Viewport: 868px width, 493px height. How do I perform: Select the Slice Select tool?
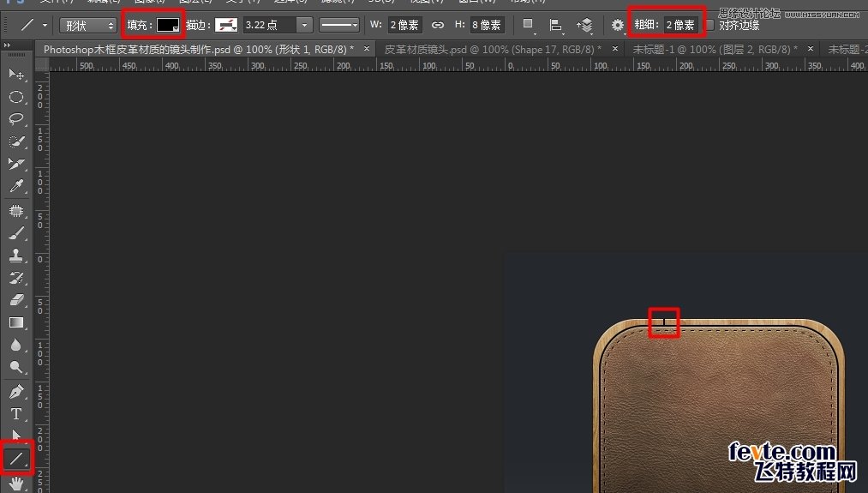coord(16,164)
